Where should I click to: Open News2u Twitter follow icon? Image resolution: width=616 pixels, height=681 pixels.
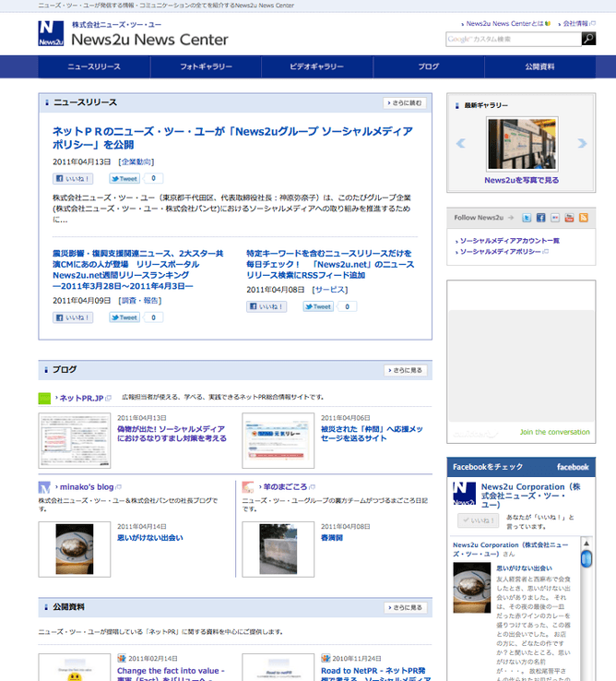tap(527, 218)
